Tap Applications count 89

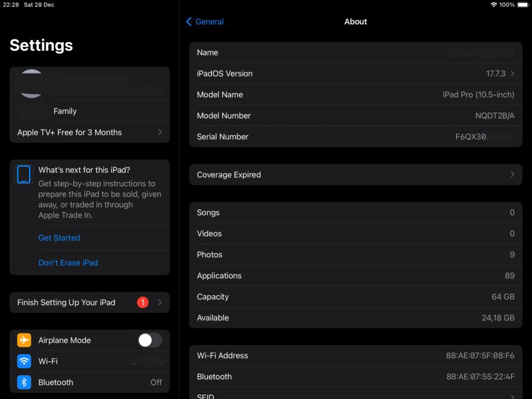(x=509, y=276)
